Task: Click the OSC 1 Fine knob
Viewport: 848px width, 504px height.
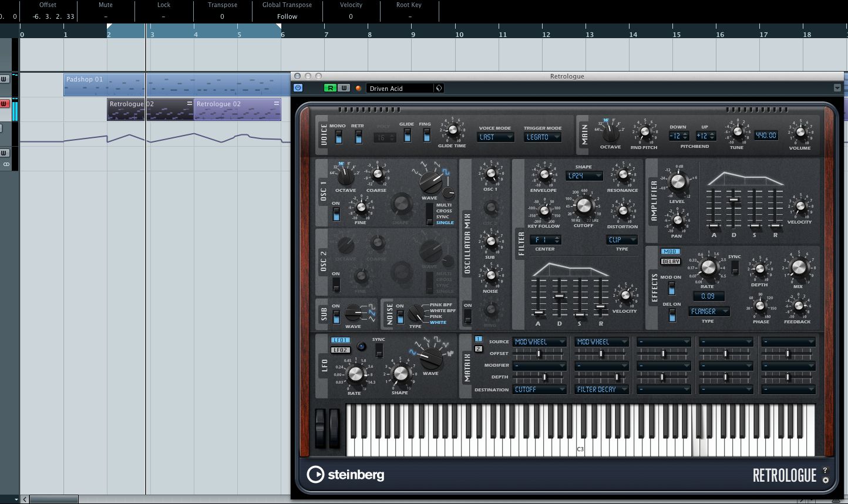Action: pos(361,207)
